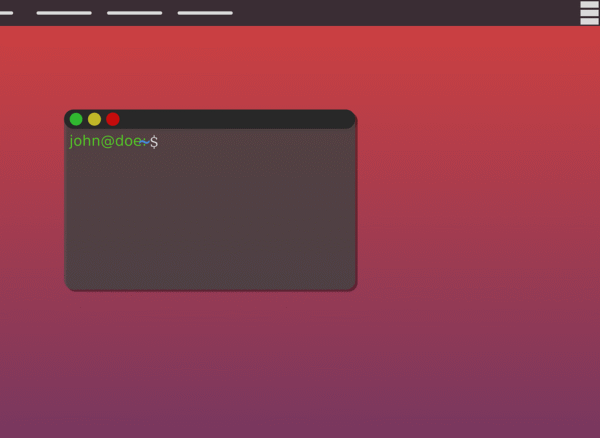Click the red button on the terminal window
Screen dimensions: 600x438
click(x=113, y=119)
